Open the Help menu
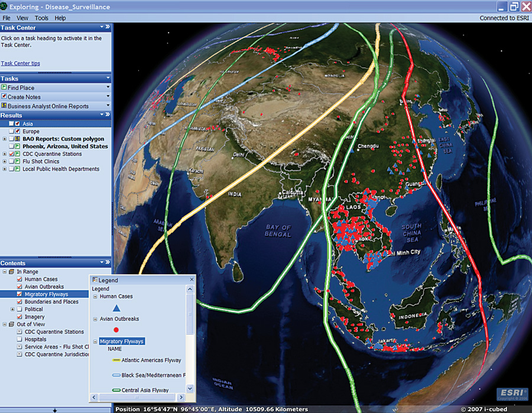The width and height of the screenshot is (532, 413). click(x=60, y=18)
